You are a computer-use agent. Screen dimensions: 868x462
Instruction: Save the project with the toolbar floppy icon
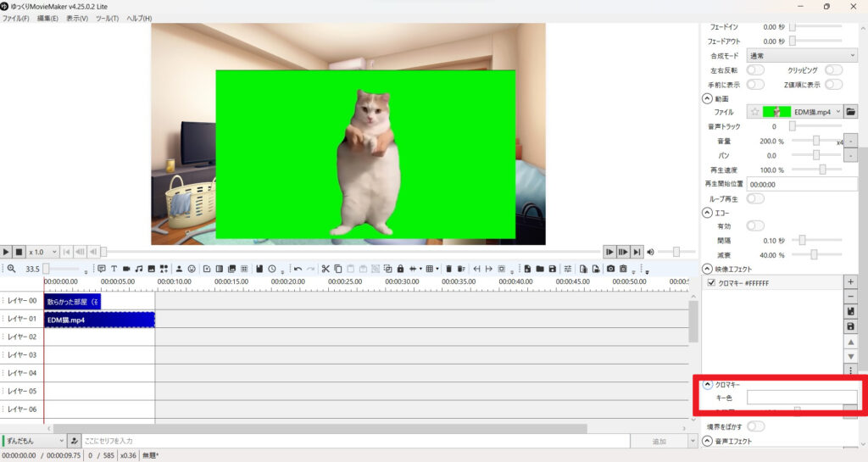click(x=553, y=269)
